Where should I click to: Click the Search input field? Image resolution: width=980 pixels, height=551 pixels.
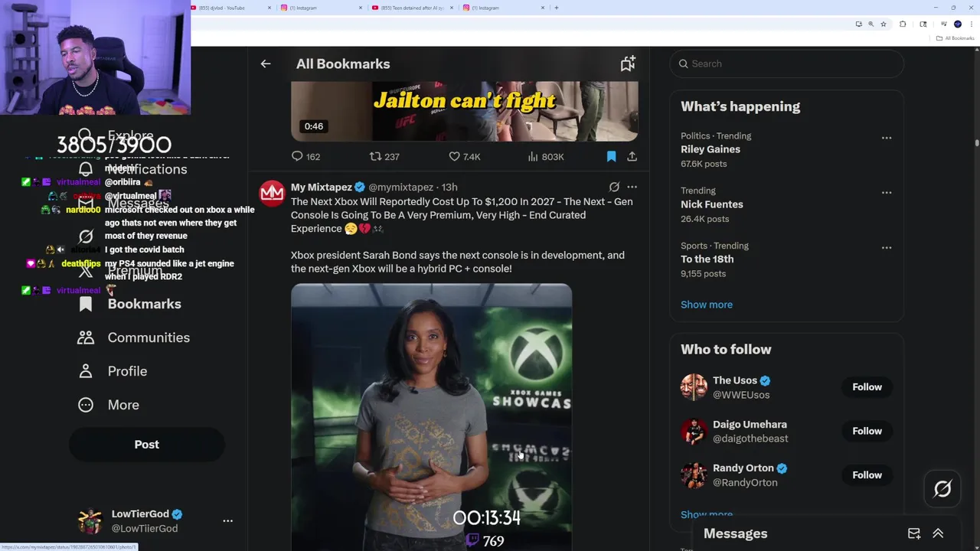tap(787, 64)
